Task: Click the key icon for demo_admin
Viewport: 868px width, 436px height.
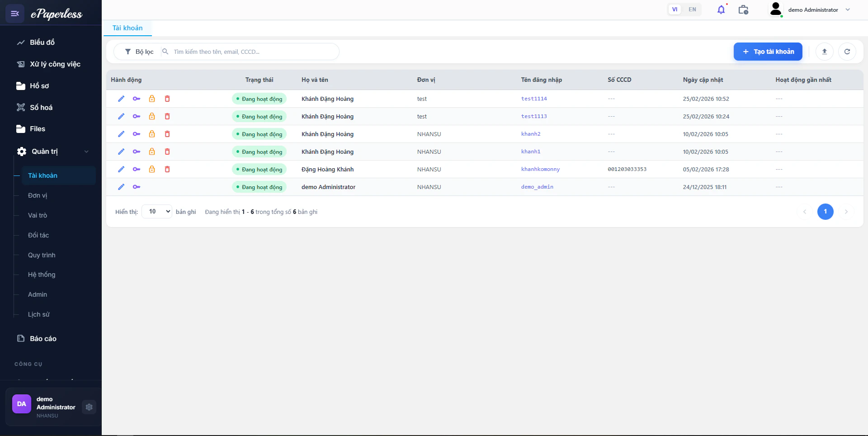Action: pyautogui.click(x=137, y=187)
